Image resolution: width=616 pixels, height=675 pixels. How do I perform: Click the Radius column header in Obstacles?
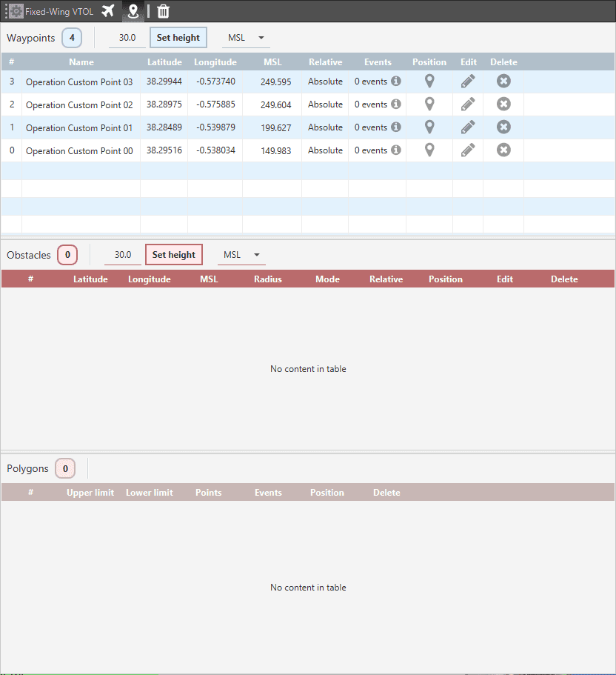(x=267, y=279)
